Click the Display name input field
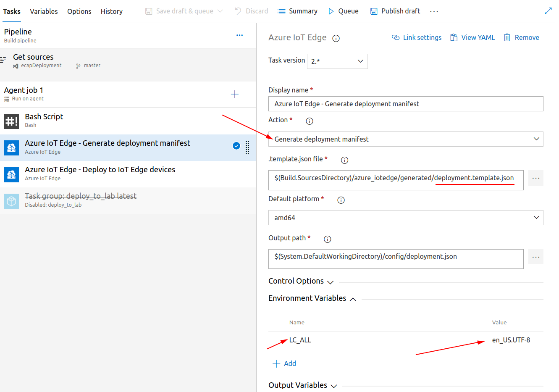The width and height of the screenshot is (559, 392). (x=406, y=104)
